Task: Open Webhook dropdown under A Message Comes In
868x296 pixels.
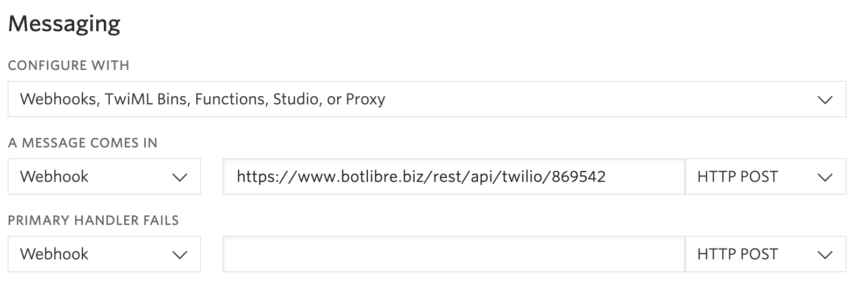Action: click(104, 177)
